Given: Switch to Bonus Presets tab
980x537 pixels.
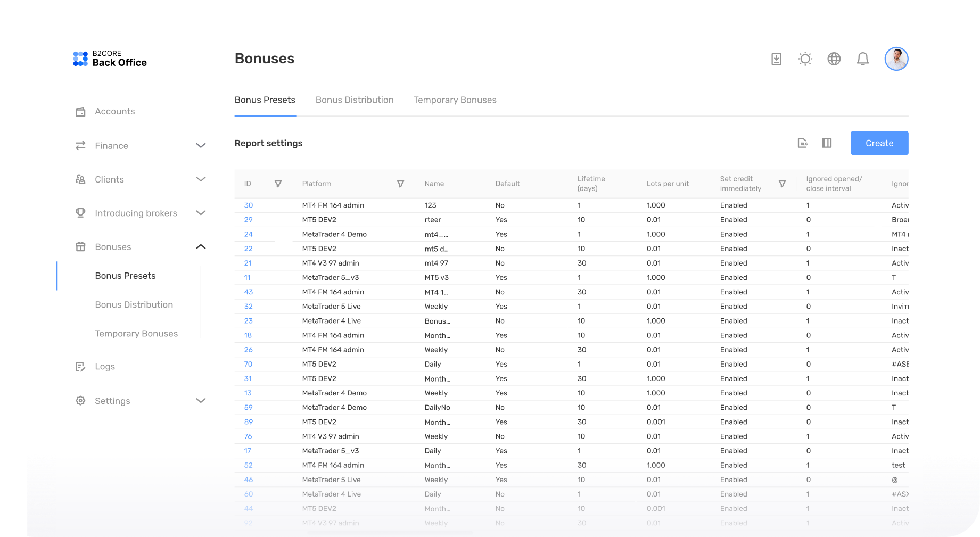Looking at the screenshot, I should (265, 100).
